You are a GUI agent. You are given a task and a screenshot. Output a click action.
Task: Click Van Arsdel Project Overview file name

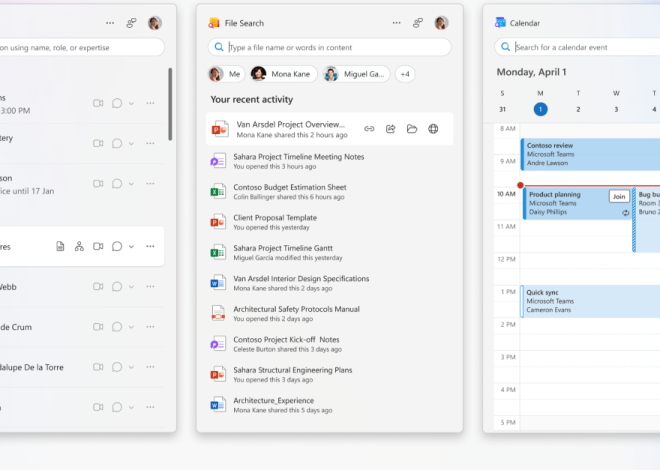coord(290,125)
